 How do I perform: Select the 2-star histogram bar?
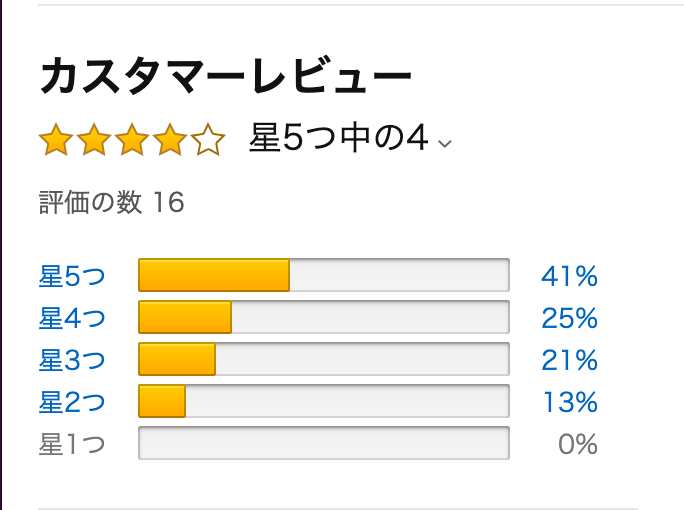[324, 400]
